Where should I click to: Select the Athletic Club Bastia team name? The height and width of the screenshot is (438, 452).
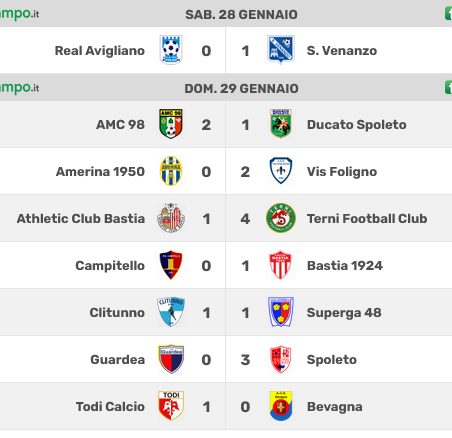point(81,218)
